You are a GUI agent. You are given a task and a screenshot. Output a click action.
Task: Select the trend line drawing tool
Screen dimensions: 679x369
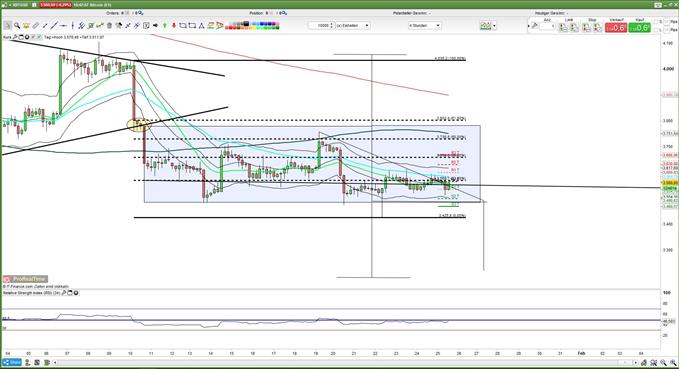(54, 26)
